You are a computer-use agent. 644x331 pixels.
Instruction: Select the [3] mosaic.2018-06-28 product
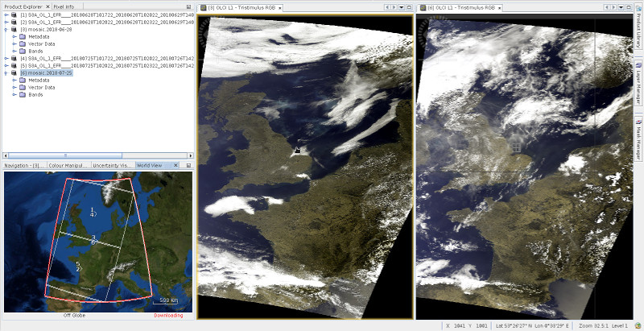[46, 30]
